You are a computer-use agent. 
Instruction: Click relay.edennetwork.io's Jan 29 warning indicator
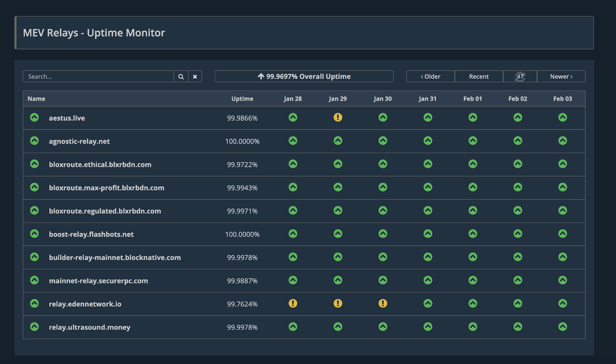point(338,304)
